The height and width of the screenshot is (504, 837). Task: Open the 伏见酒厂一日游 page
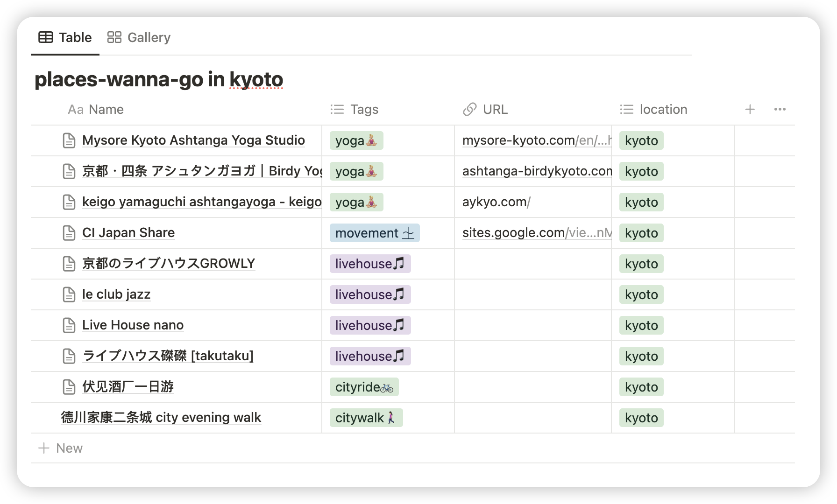(x=128, y=386)
